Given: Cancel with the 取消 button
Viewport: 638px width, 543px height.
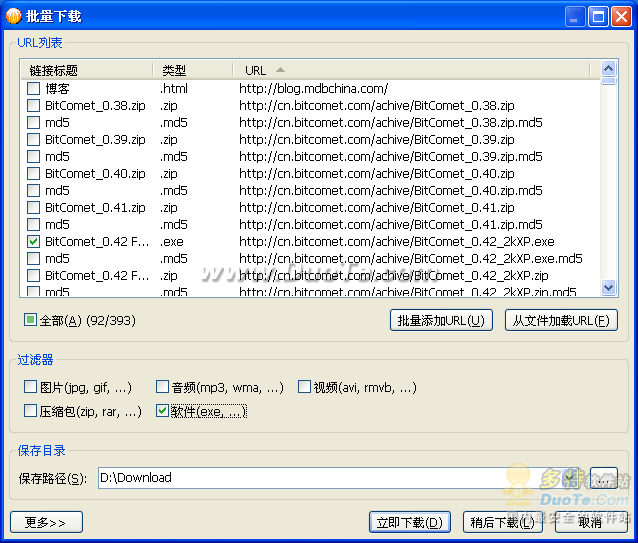Looking at the screenshot, I should coord(590,522).
